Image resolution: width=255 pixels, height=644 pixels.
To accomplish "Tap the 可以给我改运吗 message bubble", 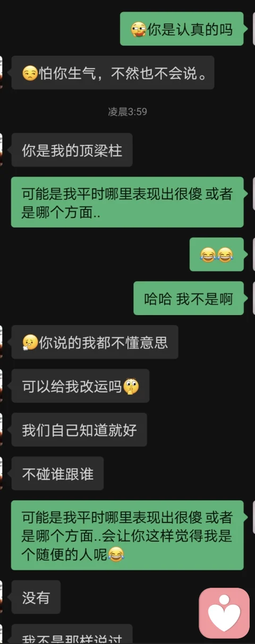I will pos(80,386).
